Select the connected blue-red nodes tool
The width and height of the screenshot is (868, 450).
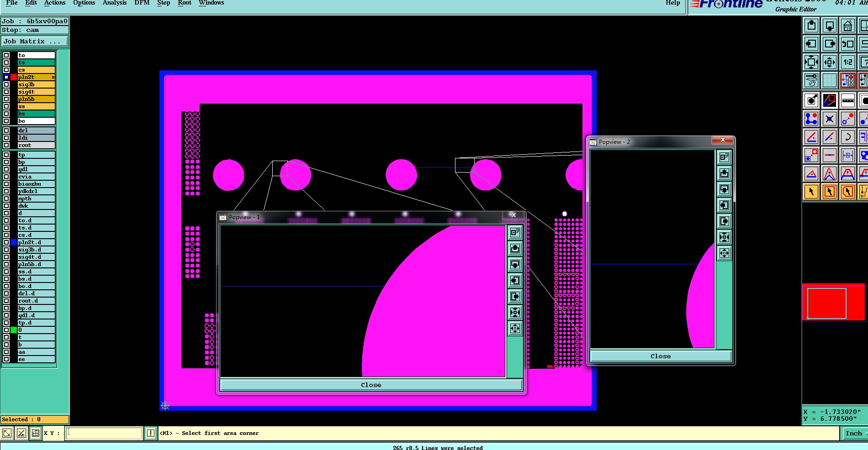[x=811, y=119]
